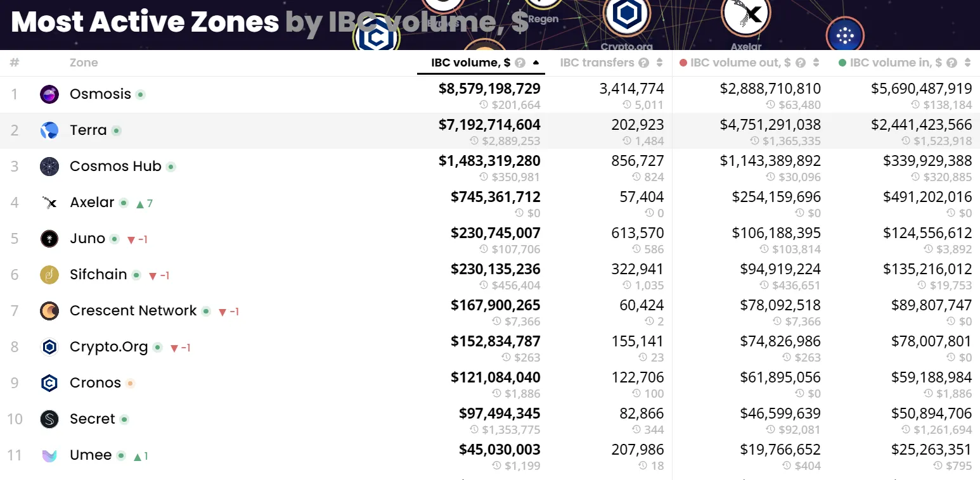Click the Sifchain zone logo icon
The width and height of the screenshot is (980, 480).
49,275
